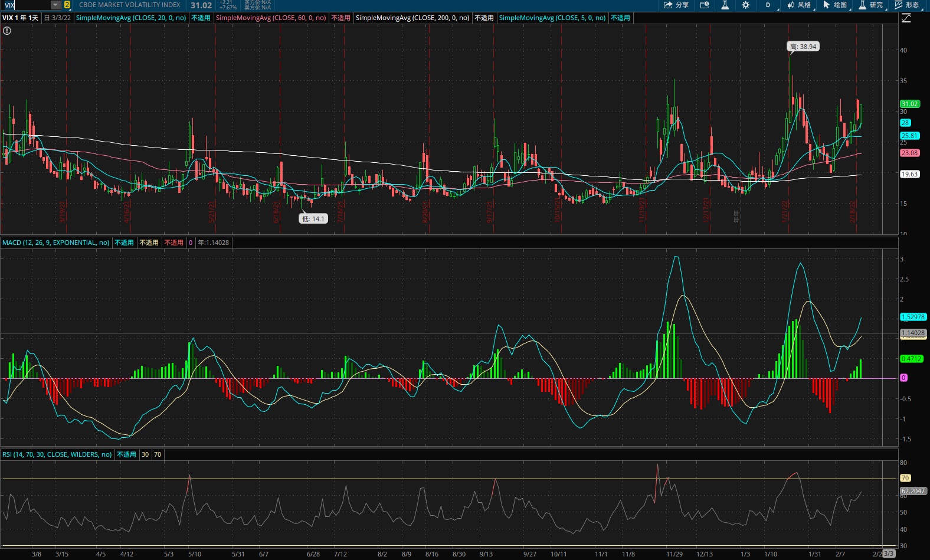Image resolution: width=930 pixels, height=560 pixels.
Task: Select the SimpleMovingAvg (CLOSE, 20) study label
Action: pyautogui.click(x=131, y=18)
